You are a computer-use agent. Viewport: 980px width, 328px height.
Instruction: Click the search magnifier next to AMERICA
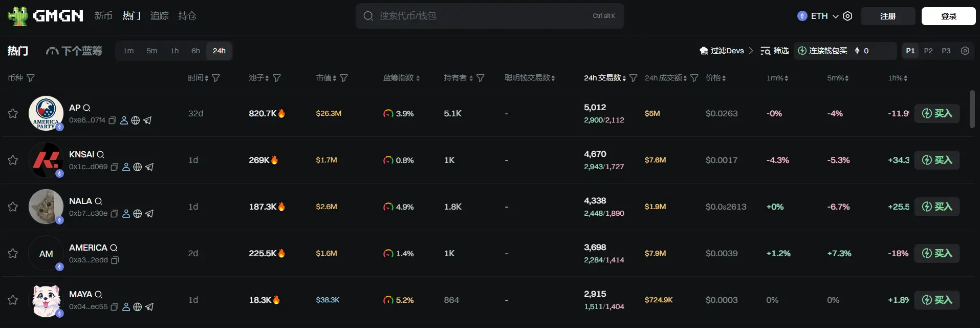click(x=114, y=248)
